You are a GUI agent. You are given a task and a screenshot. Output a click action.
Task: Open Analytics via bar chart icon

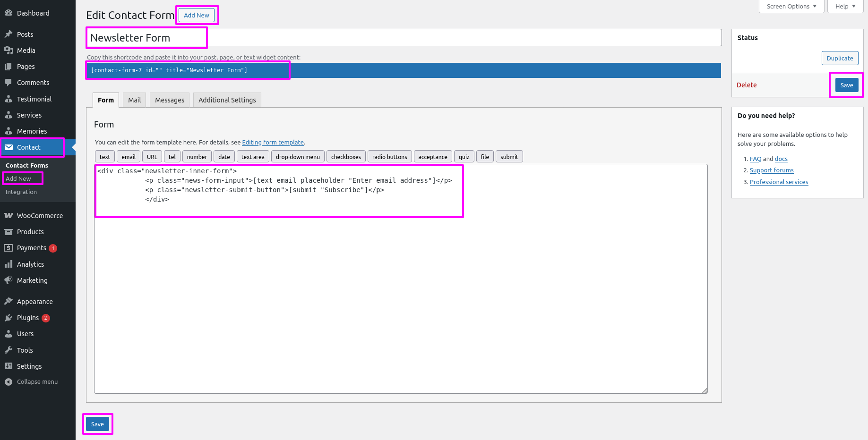(x=9, y=264)
